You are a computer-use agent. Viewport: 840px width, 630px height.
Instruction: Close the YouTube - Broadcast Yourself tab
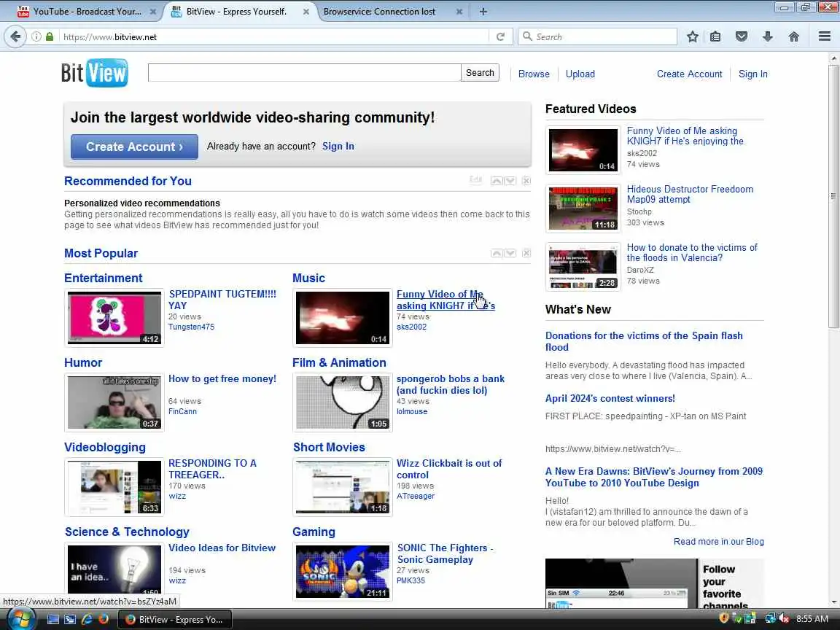[153, 11]
